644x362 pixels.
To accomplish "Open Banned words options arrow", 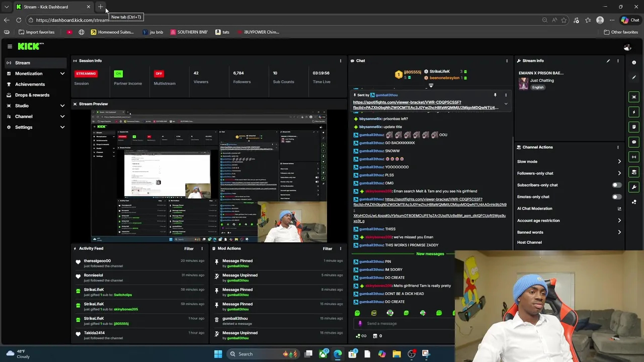I will coord(619,232).
